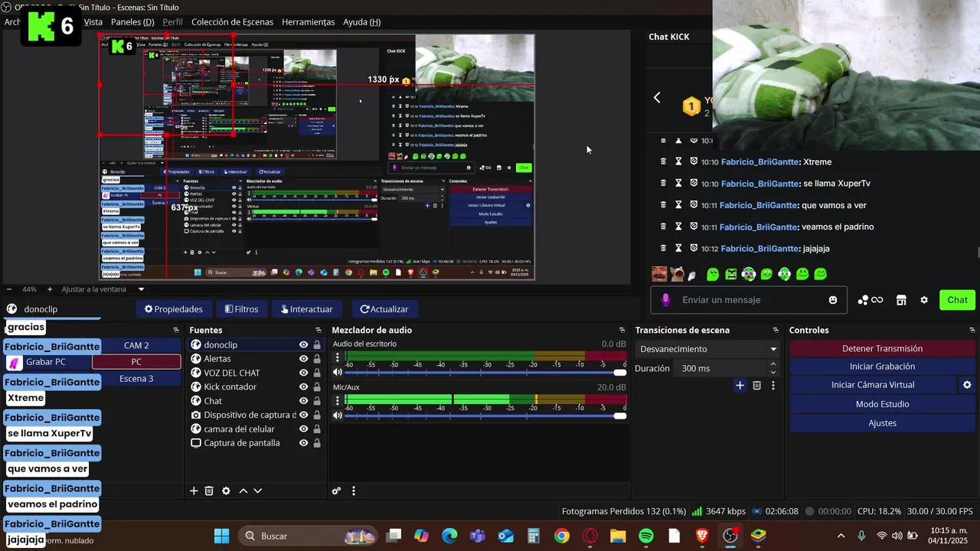Viewport: 980px width, 551px height.
Task: Open the Ayuda (H) menu
Action: (x=362, y=22)
